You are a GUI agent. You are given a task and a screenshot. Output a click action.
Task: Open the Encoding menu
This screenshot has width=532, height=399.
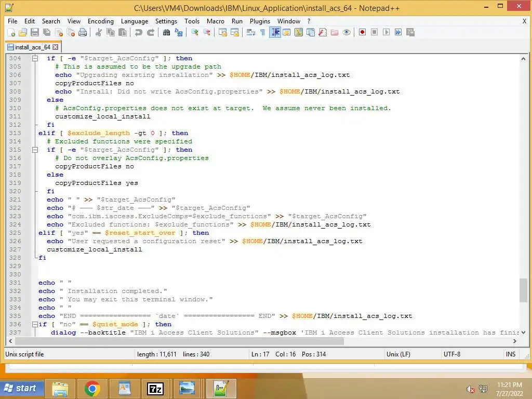tap(101, 21)
